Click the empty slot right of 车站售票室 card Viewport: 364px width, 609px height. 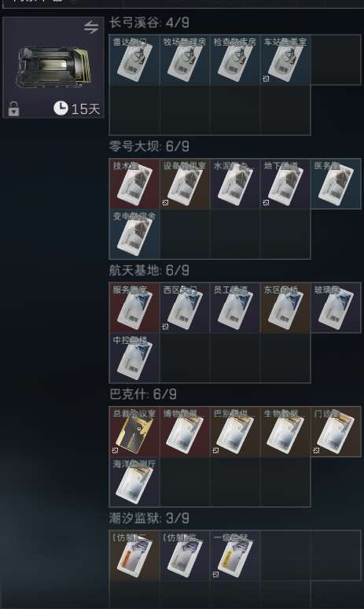pos(336,60)
